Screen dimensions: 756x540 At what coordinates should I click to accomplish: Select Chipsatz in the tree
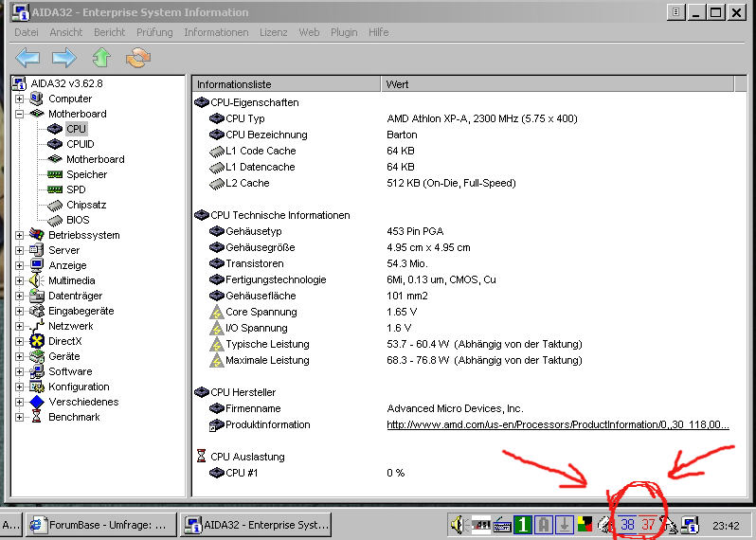tap(86, 205)
